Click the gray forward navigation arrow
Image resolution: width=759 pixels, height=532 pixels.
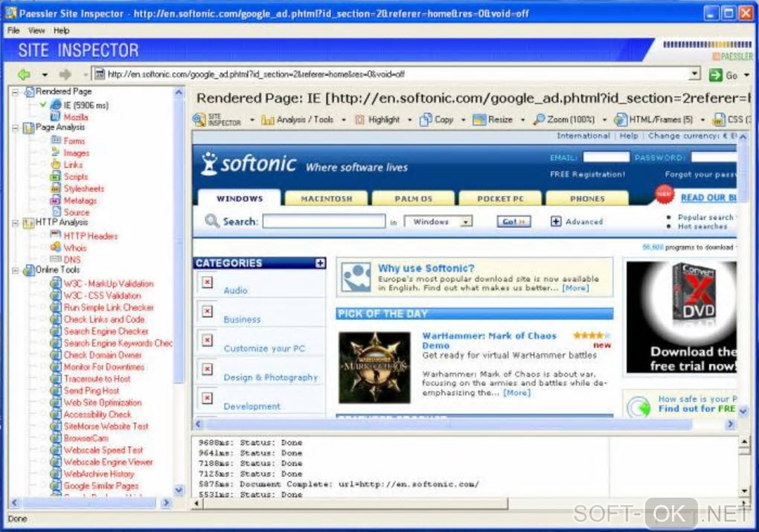click(65, 74)
